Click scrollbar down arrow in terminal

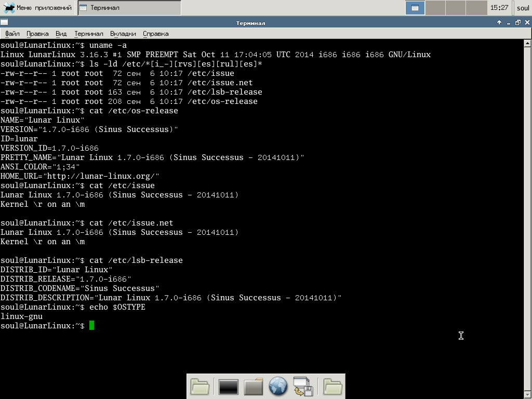tap(528, 395)
